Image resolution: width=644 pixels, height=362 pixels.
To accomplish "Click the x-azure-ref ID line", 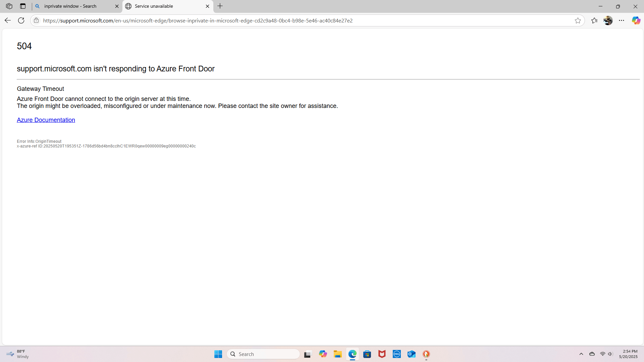I will [106, 146].
